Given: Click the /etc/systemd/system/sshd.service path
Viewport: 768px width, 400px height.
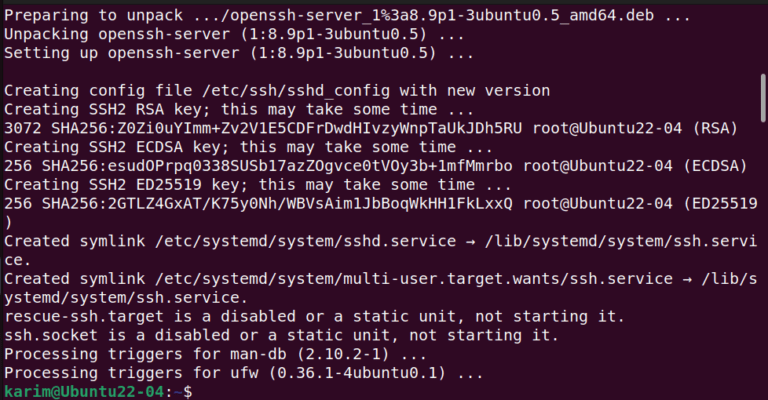Looking at the screenshot, I should pyautogui.click(x=305, y=241).
